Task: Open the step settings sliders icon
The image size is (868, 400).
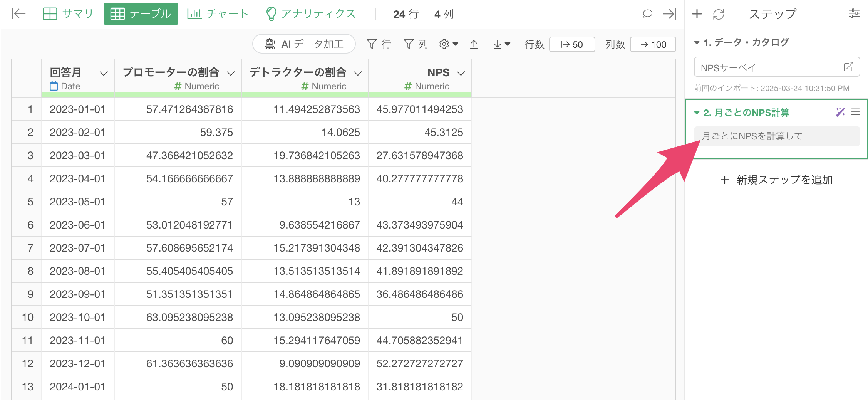Action: (854, 14)
